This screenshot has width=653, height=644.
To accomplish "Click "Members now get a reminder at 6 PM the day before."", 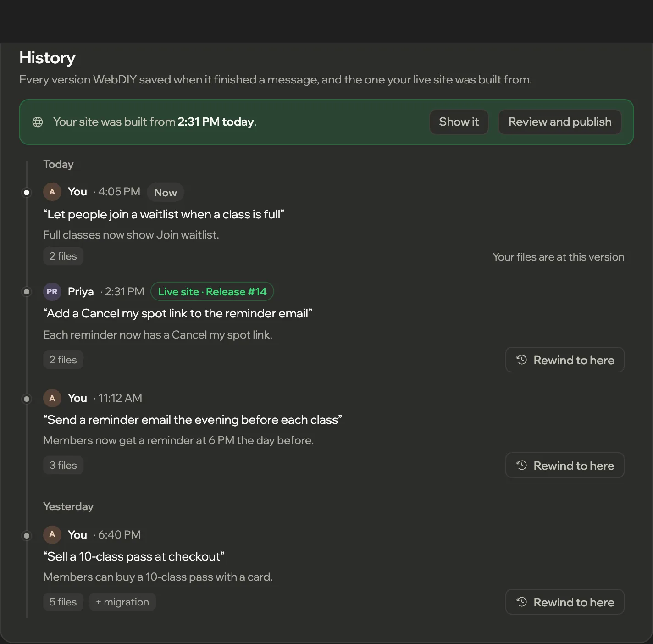I will (178, 440).
